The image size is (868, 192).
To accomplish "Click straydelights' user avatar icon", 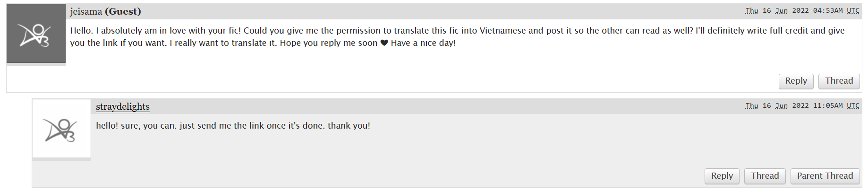I will (x=61, y=129).
